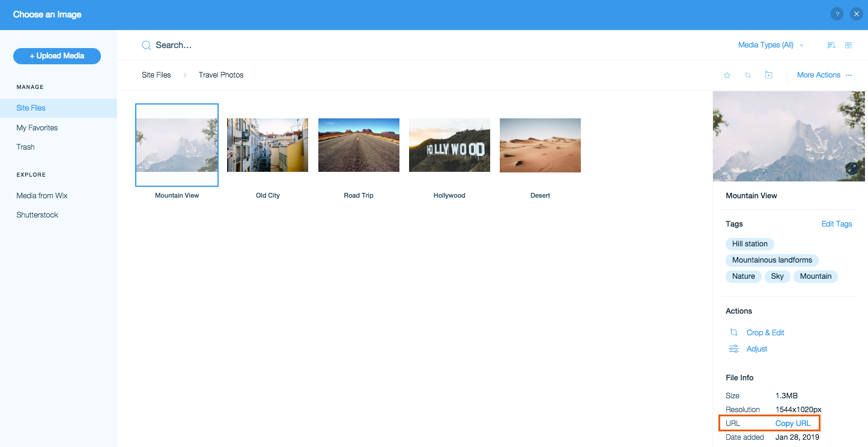Viewport: 868px width, 447px height.
Task: Click the Nature tag
Action: tap(744, 276)
